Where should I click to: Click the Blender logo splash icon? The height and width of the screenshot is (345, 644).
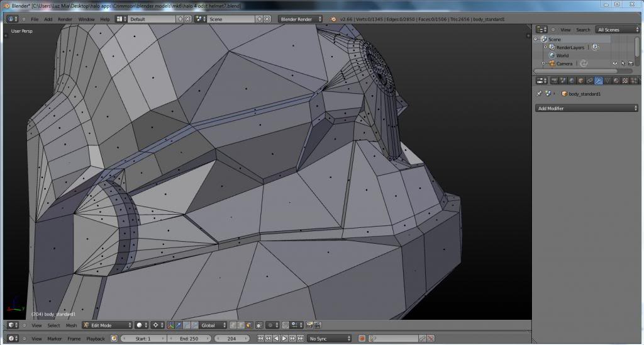(x=333, y=19)
